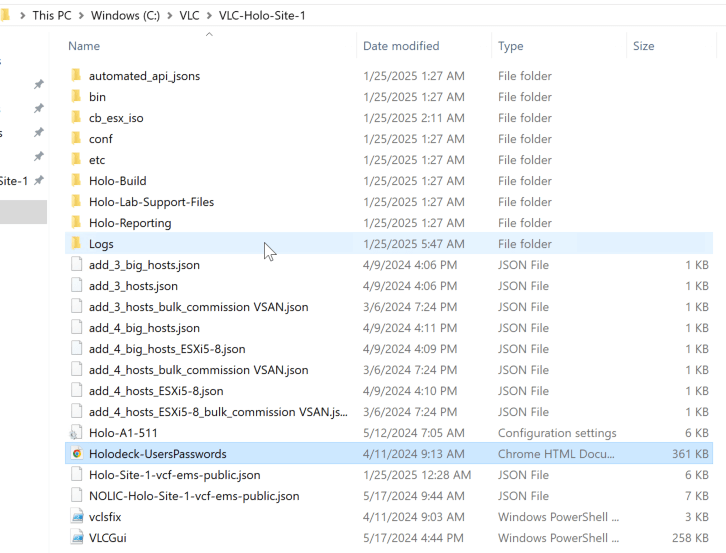Click the Holodeck-UsersPasswords Chrome file icon

77,454
